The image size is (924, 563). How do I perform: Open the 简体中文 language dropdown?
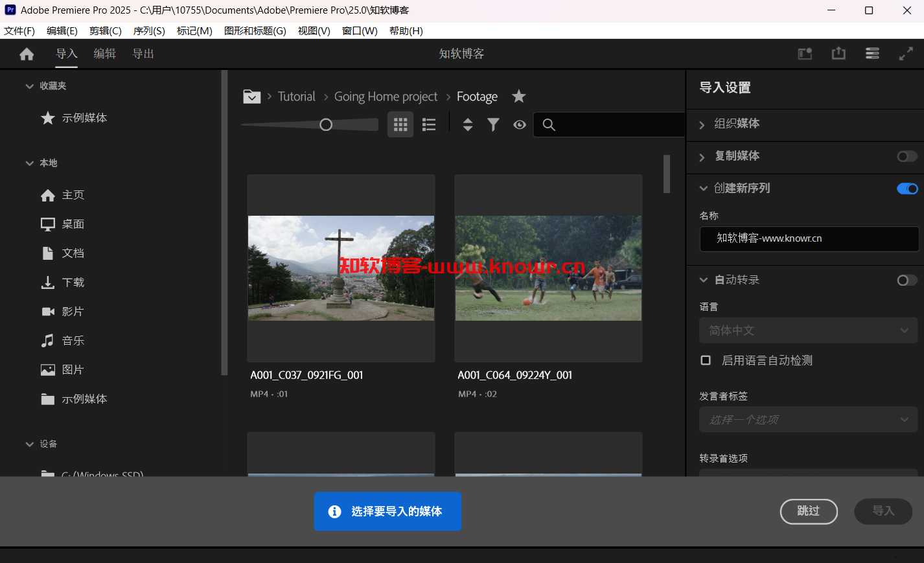[809, 330]
